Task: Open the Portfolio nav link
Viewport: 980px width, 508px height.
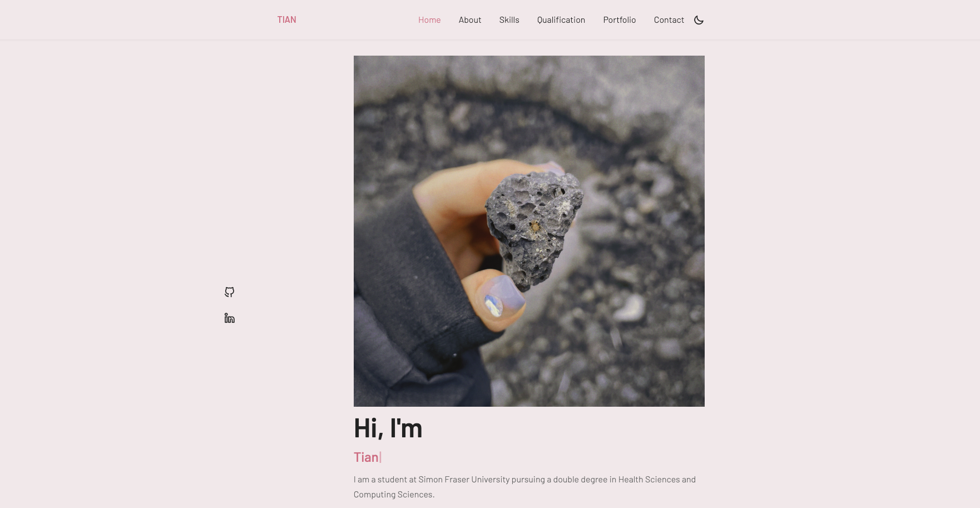Action: point(620,20)
